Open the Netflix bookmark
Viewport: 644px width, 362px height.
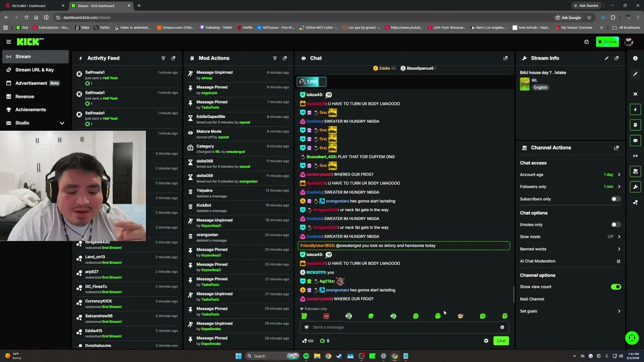coord(245,28)
